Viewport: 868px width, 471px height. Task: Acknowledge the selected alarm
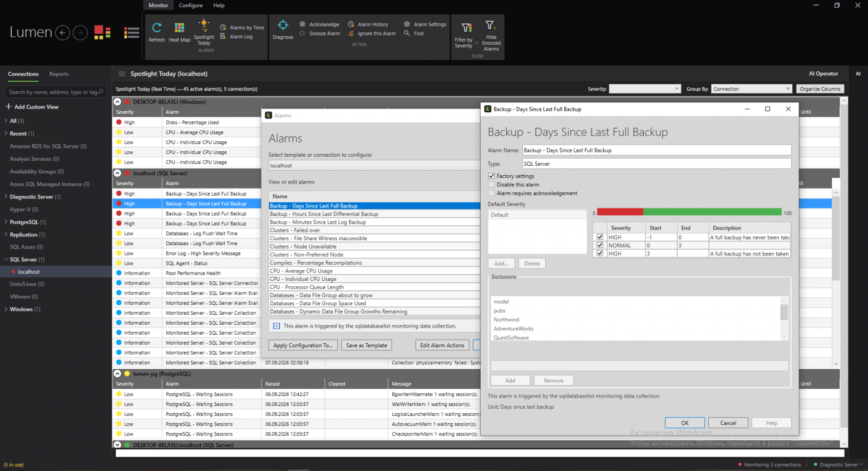[319, 24]
